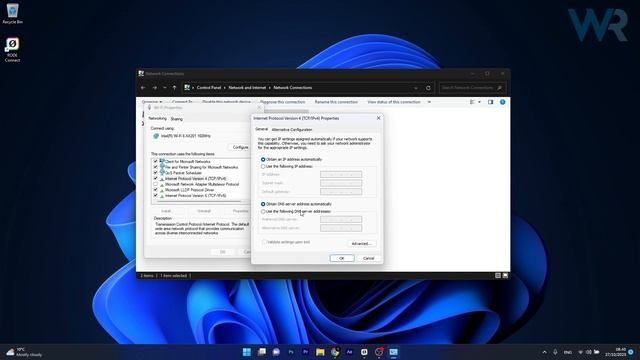Toggle Client for Microsoft Networks checkbox
Screen dimensions: 640x360
[x=156, y=162]
